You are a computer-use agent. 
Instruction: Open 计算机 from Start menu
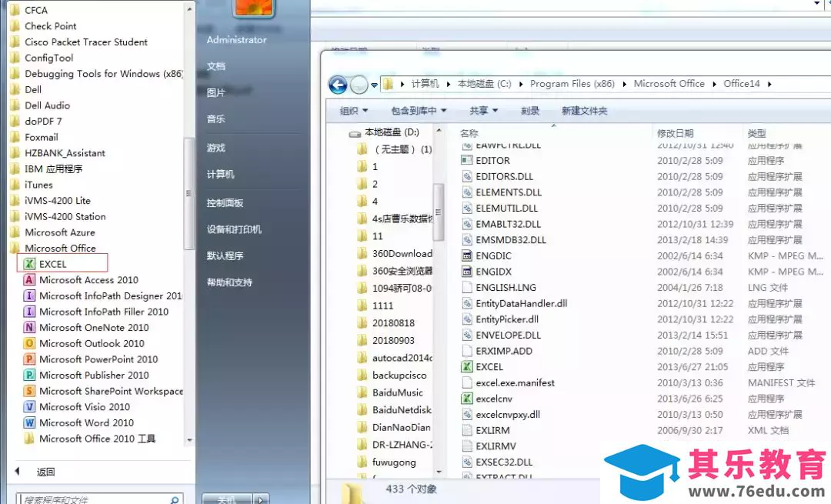[x=221, y=175]
